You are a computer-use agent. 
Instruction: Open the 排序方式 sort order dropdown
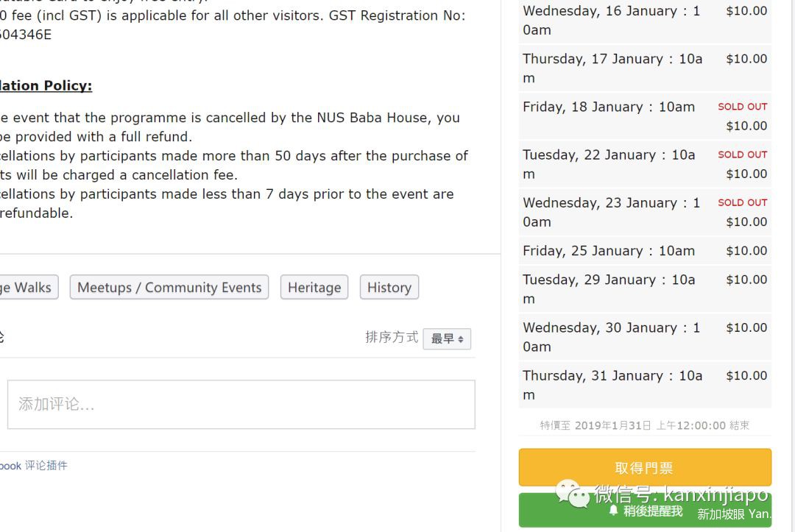pos(447,338)
